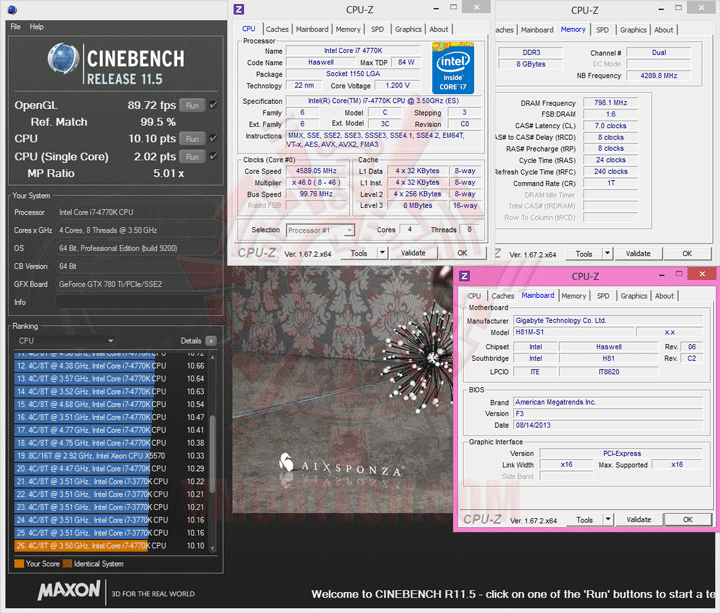Click the H81M-S1 model field
The width and height of the screenshot is (720, 613).
(x=574, y=332)
